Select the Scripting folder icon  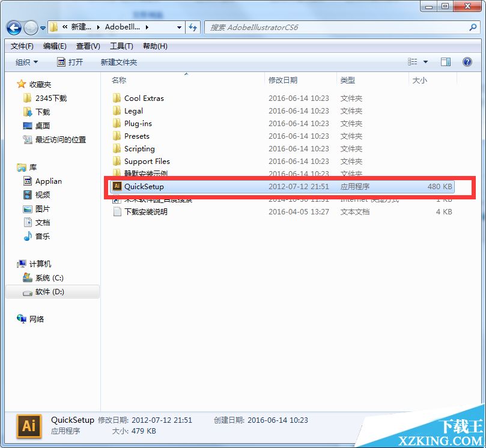pyautogui.click(x=117, y=148)
